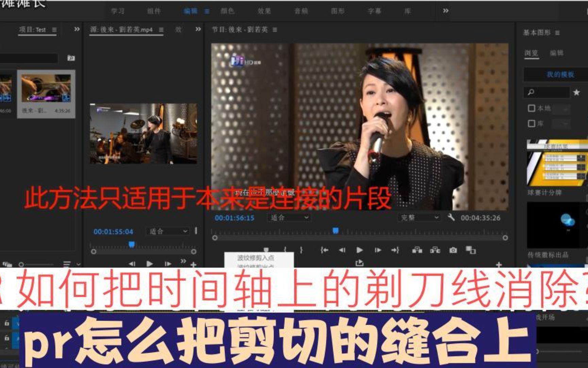The width and height of the screenshot is (588, 368).
Task: Click the Lift button in program monitor
Action: 417,250
